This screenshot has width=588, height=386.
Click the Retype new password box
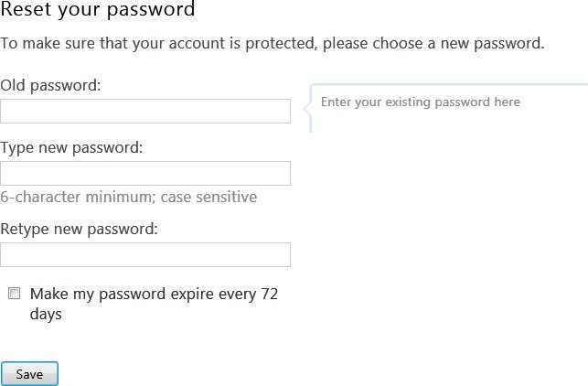tap(145, 255)
